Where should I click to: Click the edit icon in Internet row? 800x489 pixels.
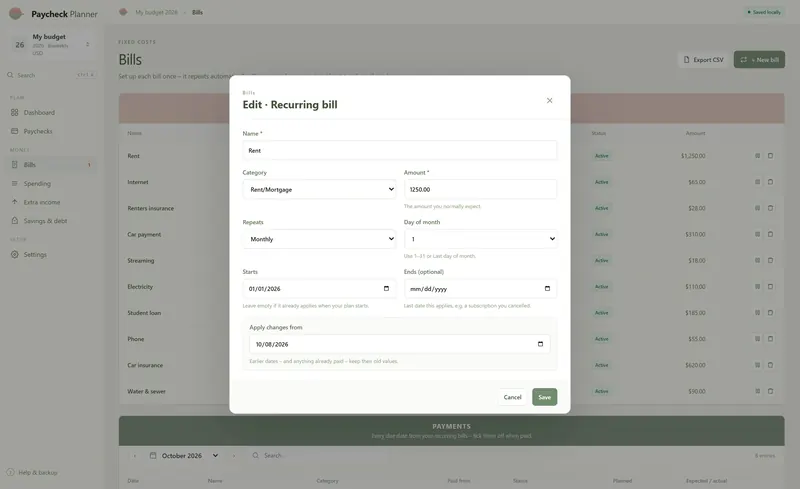758,182
